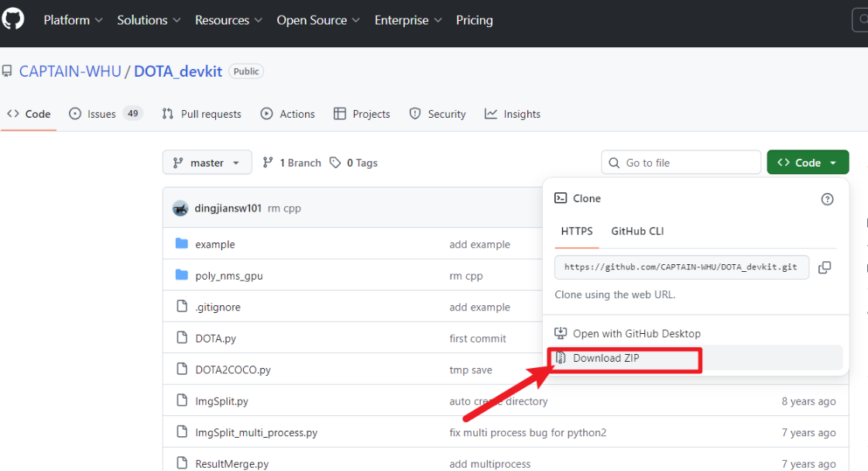The height and width of the screenshot is (471, 868).
Task: Open the Enterprise dropdown
Action: (x=408, y=20)
